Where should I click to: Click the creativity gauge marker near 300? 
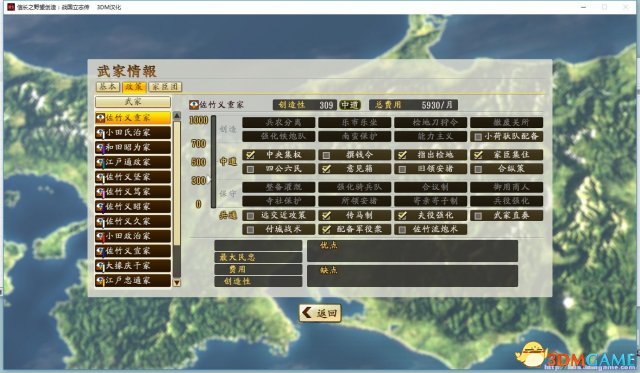click(x=210, y=179)
